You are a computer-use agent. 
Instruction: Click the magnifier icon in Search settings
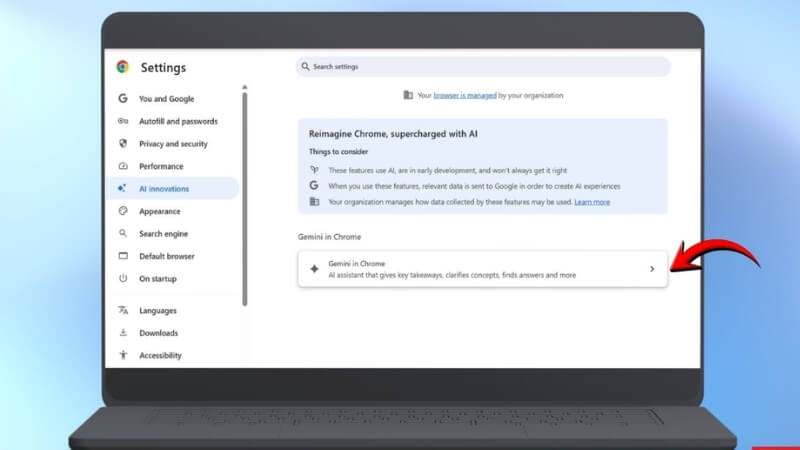[305, 66]
